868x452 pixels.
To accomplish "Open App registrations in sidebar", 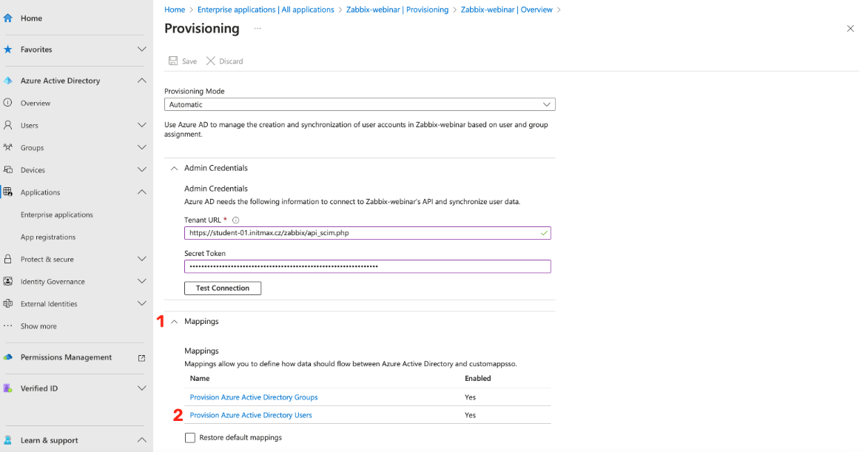I will [48, 237].
